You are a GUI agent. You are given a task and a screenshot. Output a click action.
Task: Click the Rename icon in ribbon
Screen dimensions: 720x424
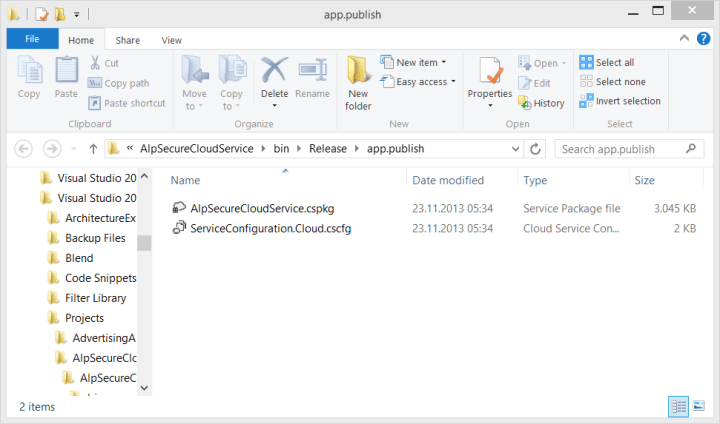coord(312,80)
